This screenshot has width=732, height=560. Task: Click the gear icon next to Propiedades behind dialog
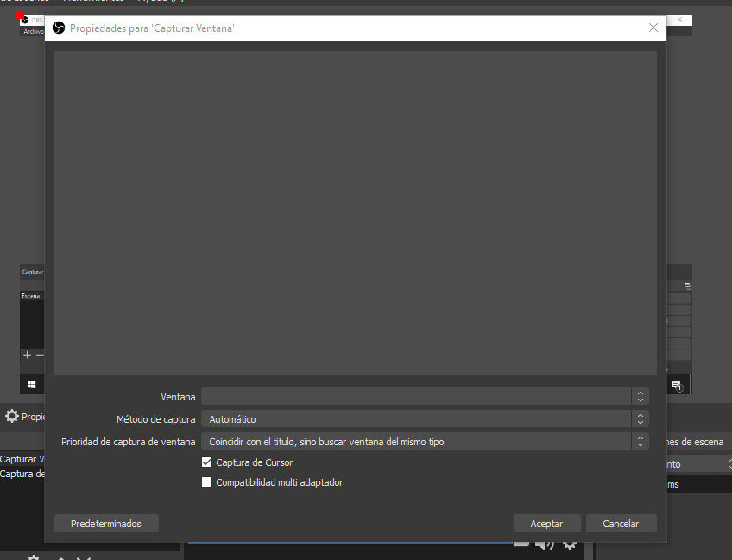[x=12, y=416]
